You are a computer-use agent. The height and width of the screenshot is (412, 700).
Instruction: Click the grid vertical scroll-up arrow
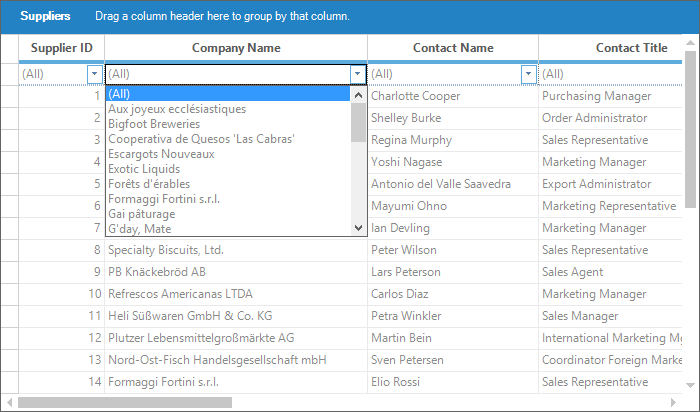(691, 43)
